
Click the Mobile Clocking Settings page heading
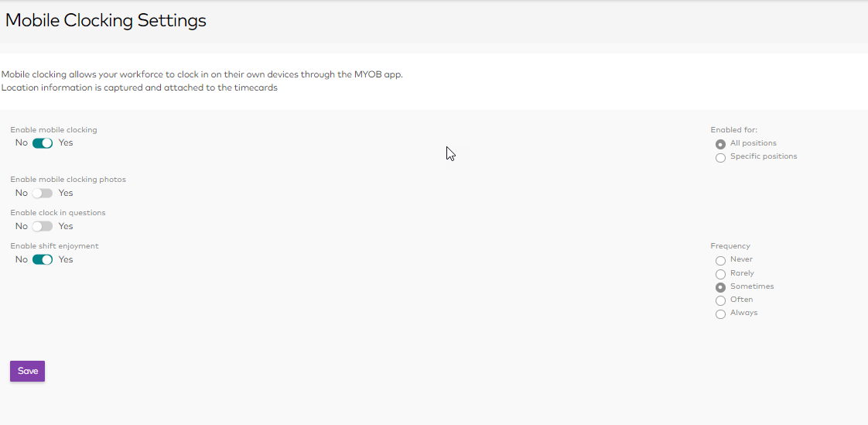pyautogui.click(x=106, y=21)
